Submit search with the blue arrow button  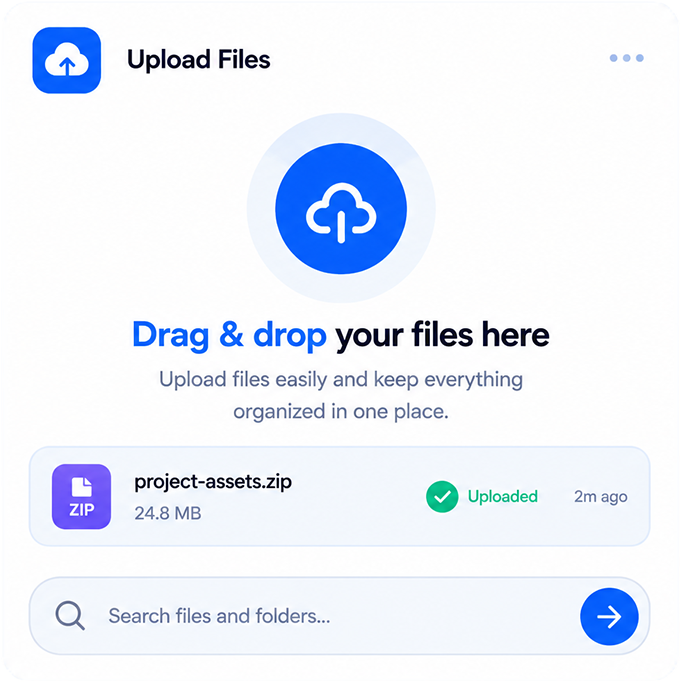(x=609, y=616)
